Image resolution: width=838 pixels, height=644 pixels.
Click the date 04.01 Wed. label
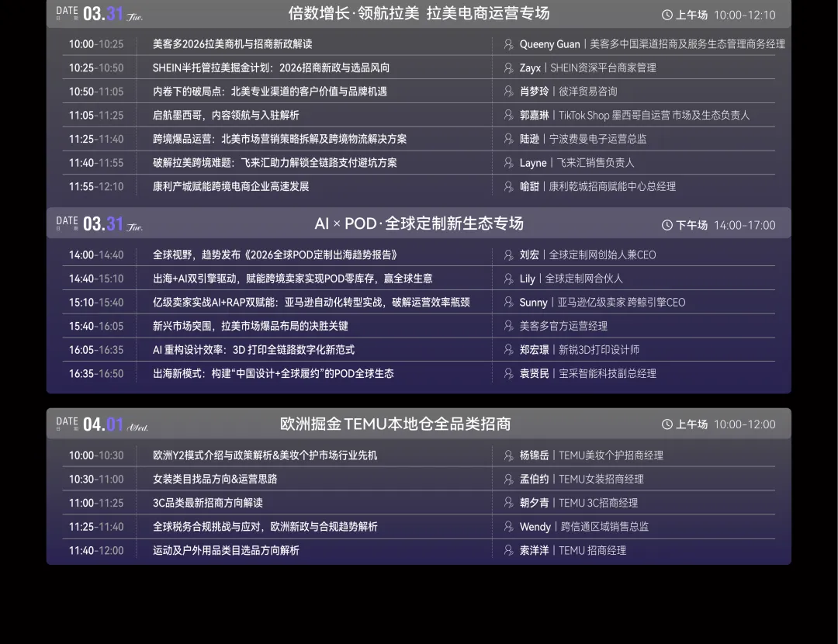point(102,424)
